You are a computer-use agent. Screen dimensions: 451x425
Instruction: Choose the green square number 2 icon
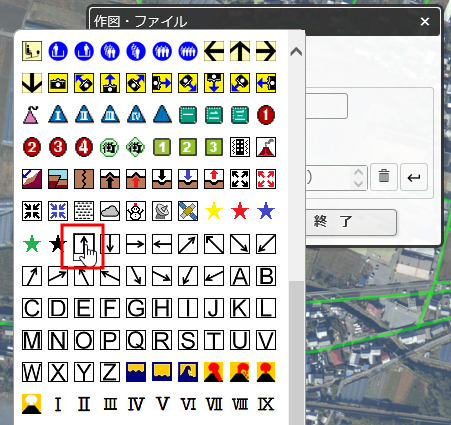click(188, 147)
